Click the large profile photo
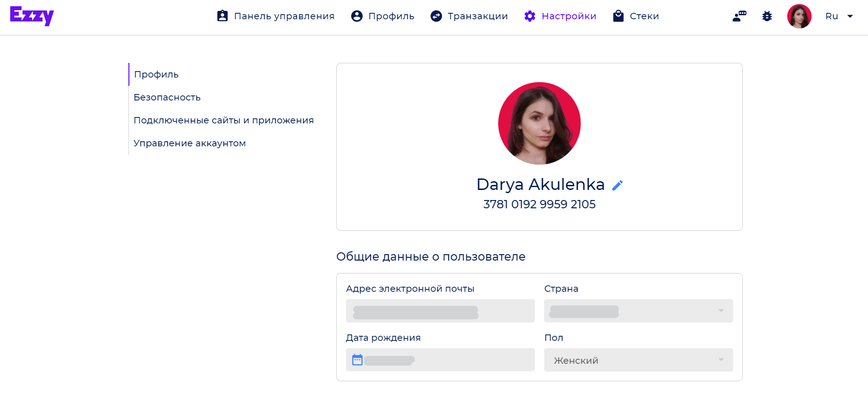This screenshot has width=868, height=395. pos(540,123)
